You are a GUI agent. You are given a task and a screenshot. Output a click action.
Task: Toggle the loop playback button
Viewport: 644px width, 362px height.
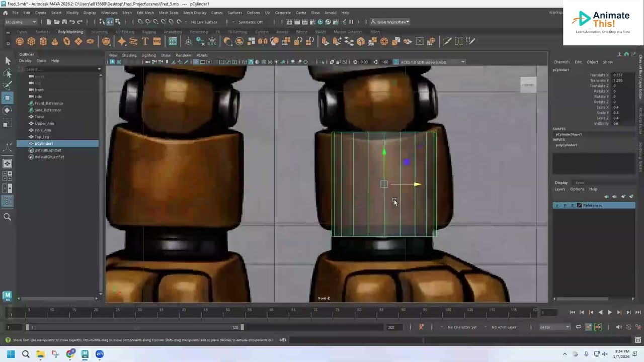[x=579, y=327]
